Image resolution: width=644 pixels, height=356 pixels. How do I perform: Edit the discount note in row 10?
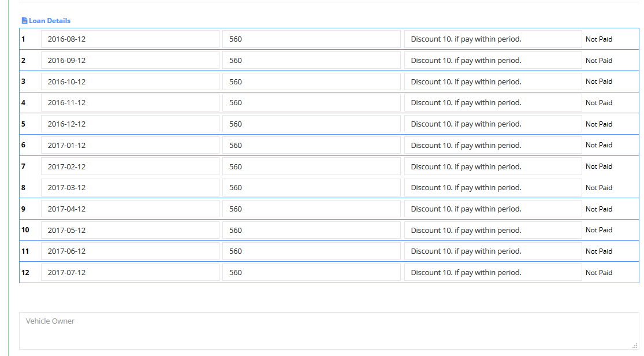493,230
